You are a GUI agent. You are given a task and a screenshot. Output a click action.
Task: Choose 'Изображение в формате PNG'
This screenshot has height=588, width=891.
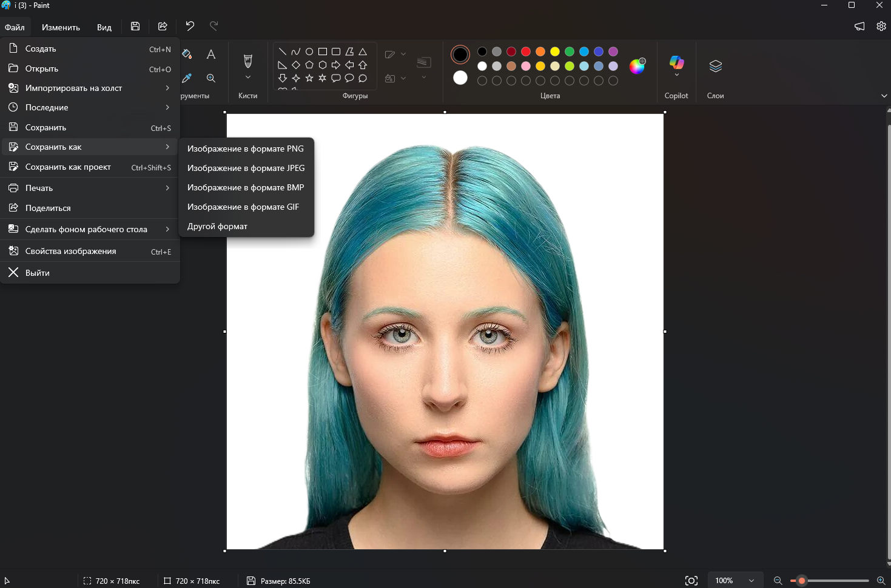[x=246, y=149]
